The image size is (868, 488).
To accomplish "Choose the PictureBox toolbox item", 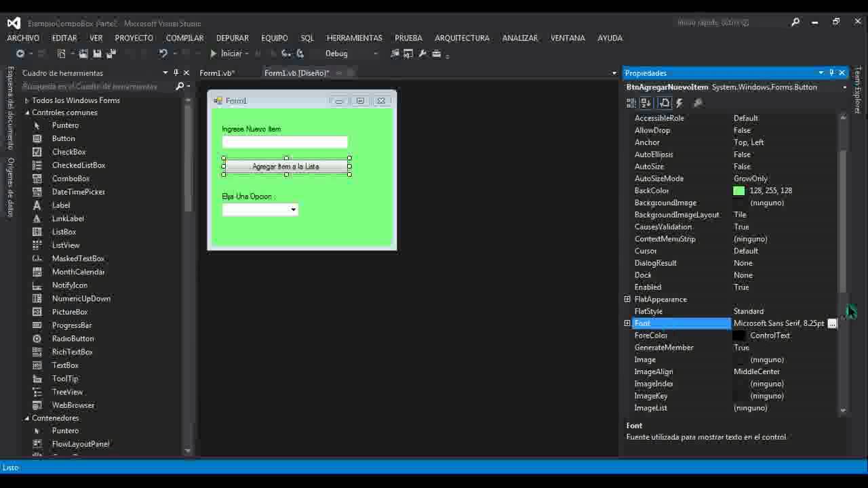I will click(70, 312).
